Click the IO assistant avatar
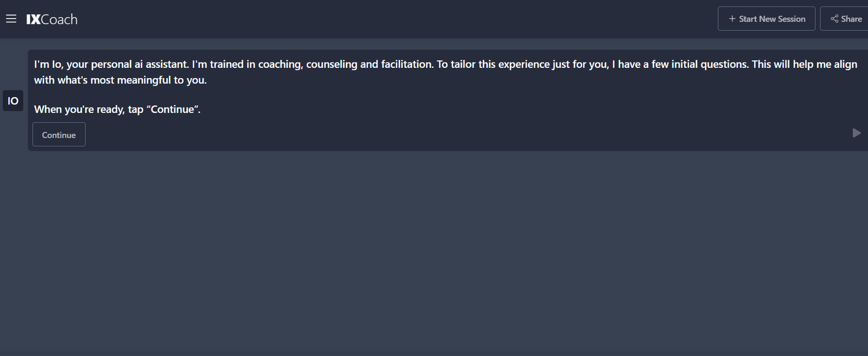Viewport: 868px width, 356px height. [13, 100]
